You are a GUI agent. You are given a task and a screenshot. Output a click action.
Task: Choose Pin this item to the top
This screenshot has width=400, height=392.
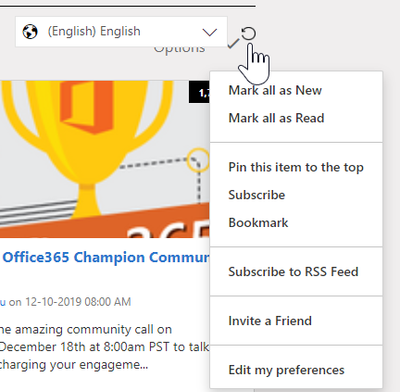tap(296, 167)
